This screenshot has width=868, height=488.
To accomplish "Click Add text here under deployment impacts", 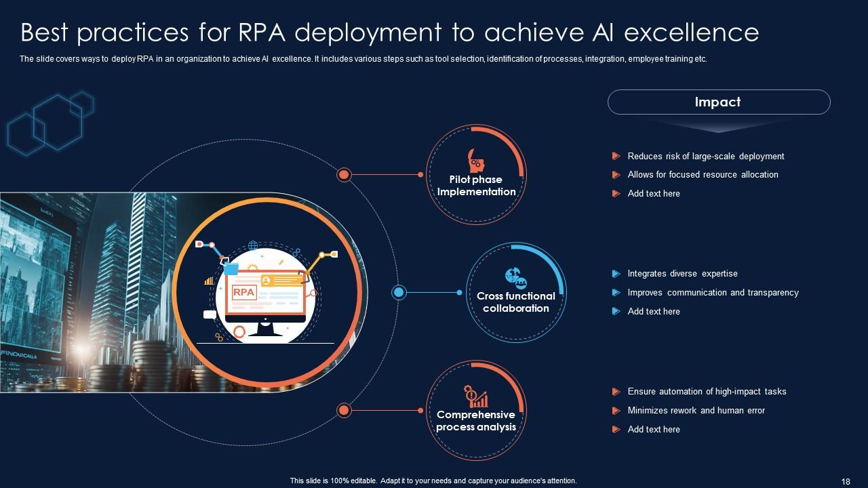I will pyautogui.click(x=653, y=193).
